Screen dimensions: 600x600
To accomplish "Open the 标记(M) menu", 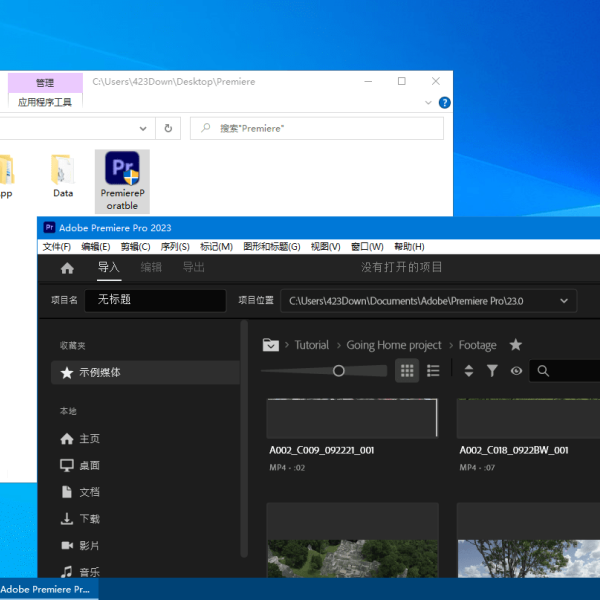I will point(216,246).
